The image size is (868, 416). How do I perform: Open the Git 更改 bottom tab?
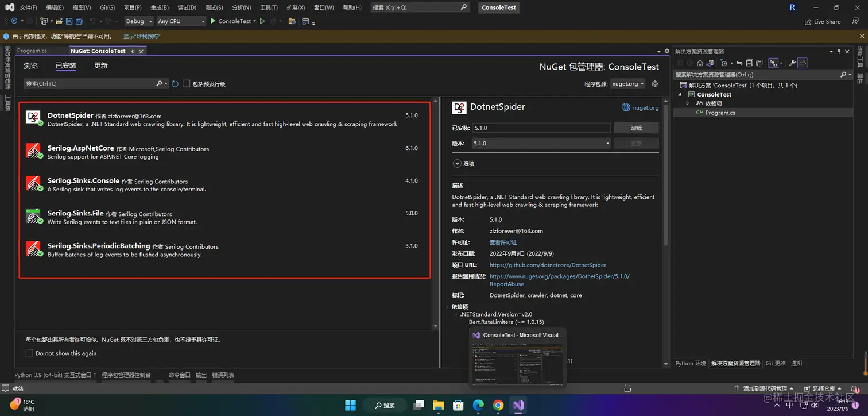[776, 363]
